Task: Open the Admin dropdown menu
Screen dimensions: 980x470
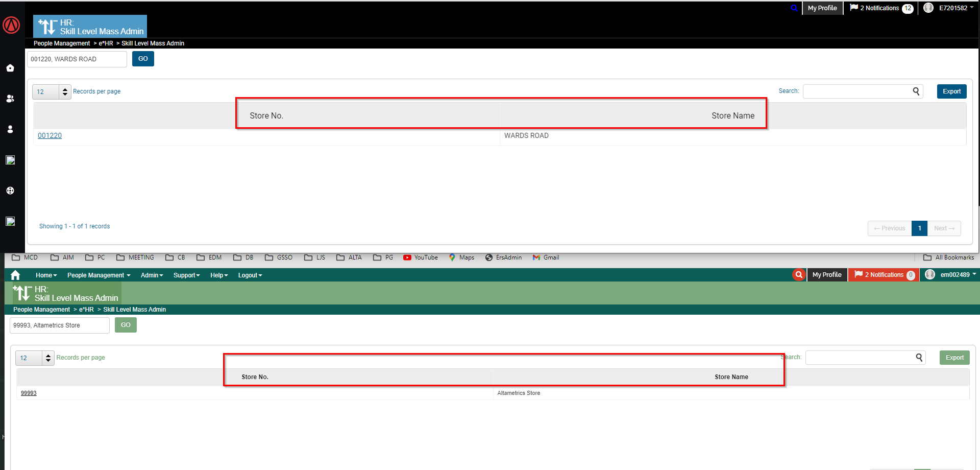Action: point(152,275)
